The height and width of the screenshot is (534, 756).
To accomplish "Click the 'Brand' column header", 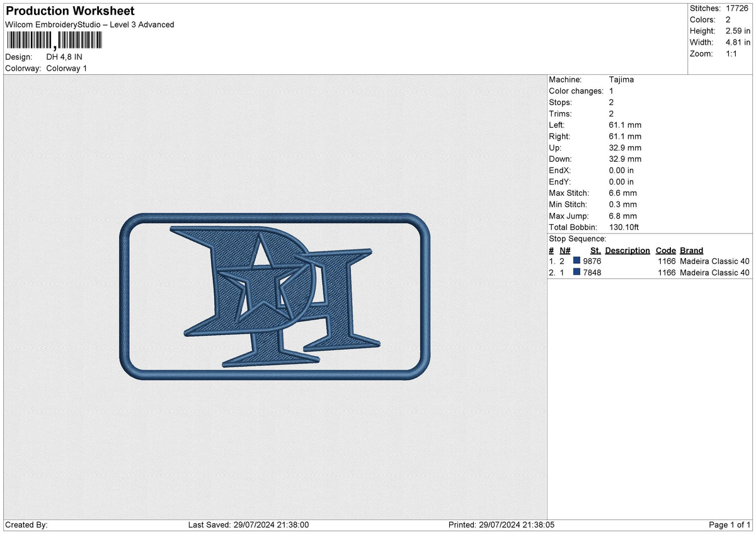I will [x=692, y=250].
